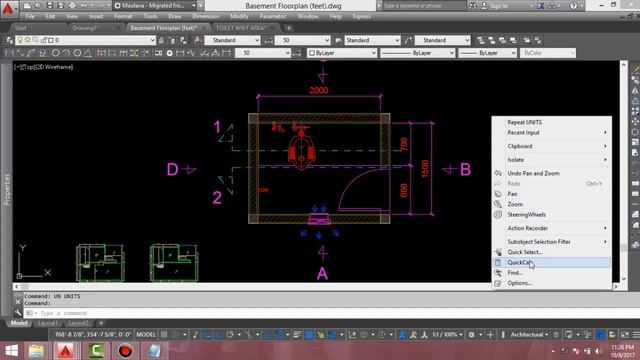640x360 pixels.
Task: Click the Autodesk Exchange Apps icon
Action: tap(541, 6)
